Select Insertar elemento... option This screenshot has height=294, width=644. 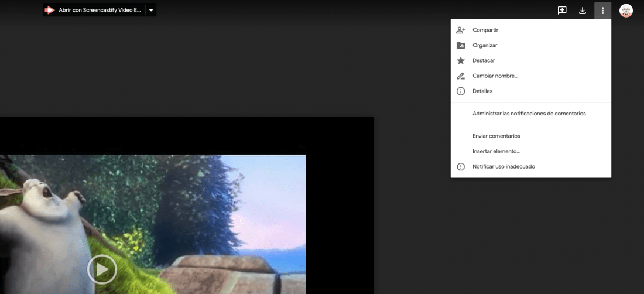(x=530, y=151)
